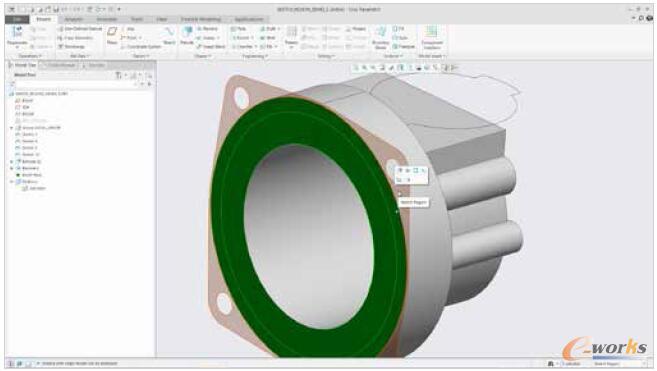Image resolution: width=657 pixels, height=371 pixels.
Task: Switch to the View ribbon tab
Action: pyautogui.click(x=162, y=19)
